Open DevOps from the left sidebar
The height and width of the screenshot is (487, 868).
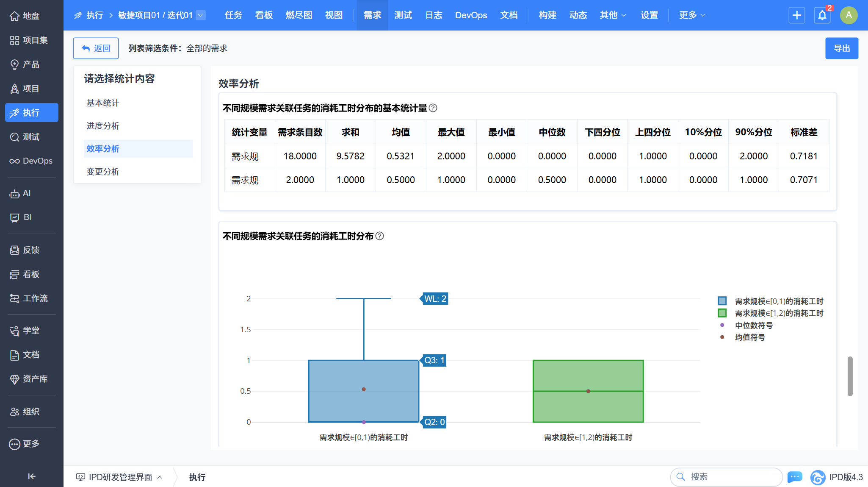[x=31, y=161]
